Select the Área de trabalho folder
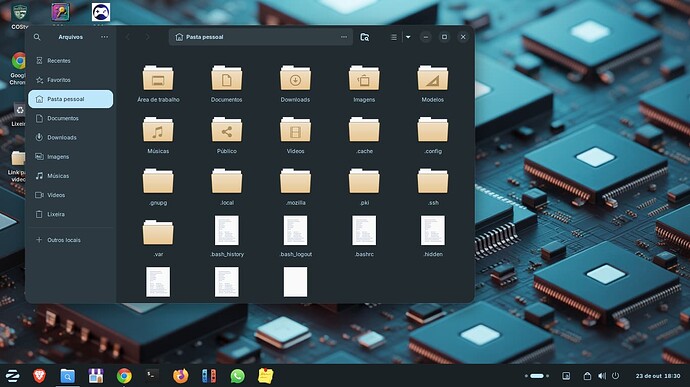The image size is (690, 387). 158,84
